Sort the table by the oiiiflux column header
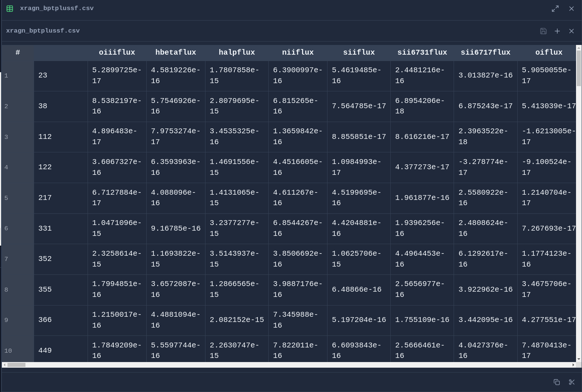 [x=117, y=52]
